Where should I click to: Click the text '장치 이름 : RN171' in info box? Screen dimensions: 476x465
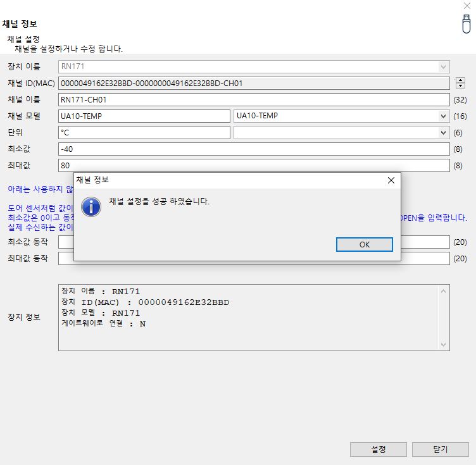click(x=101, y=291)
